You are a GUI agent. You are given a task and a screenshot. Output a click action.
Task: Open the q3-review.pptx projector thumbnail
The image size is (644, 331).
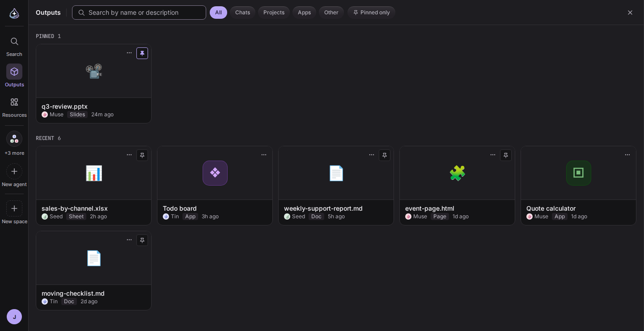[94, 71]
